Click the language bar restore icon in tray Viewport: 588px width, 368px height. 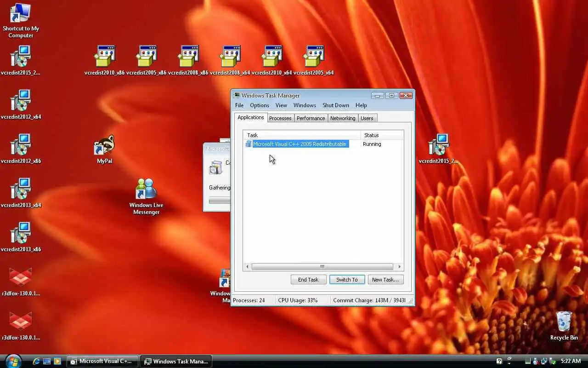(x=509, y=358)
